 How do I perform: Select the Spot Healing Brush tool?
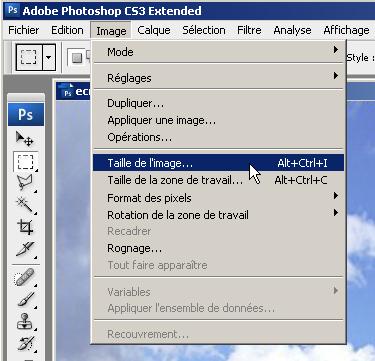(25, 277)
